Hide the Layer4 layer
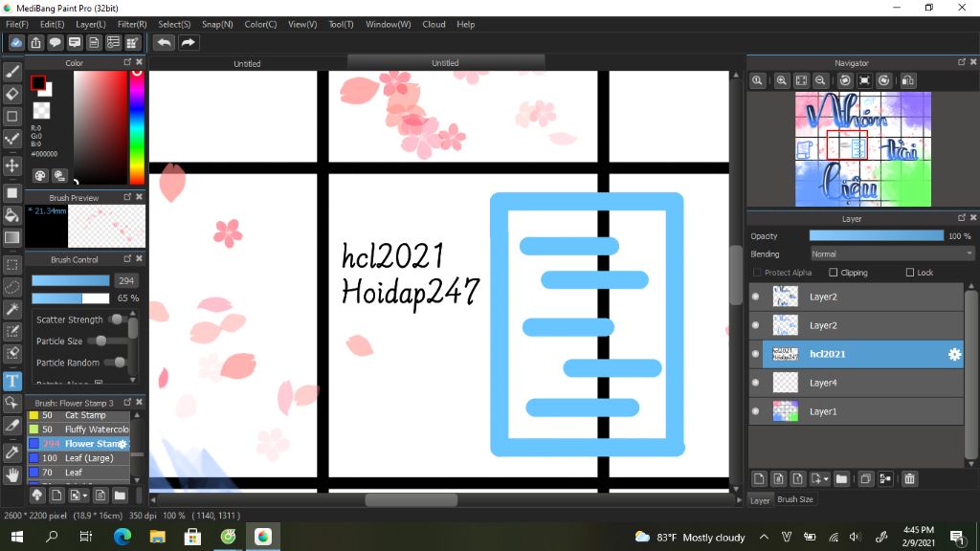The image size is (980, 551). tap(756, 383)
